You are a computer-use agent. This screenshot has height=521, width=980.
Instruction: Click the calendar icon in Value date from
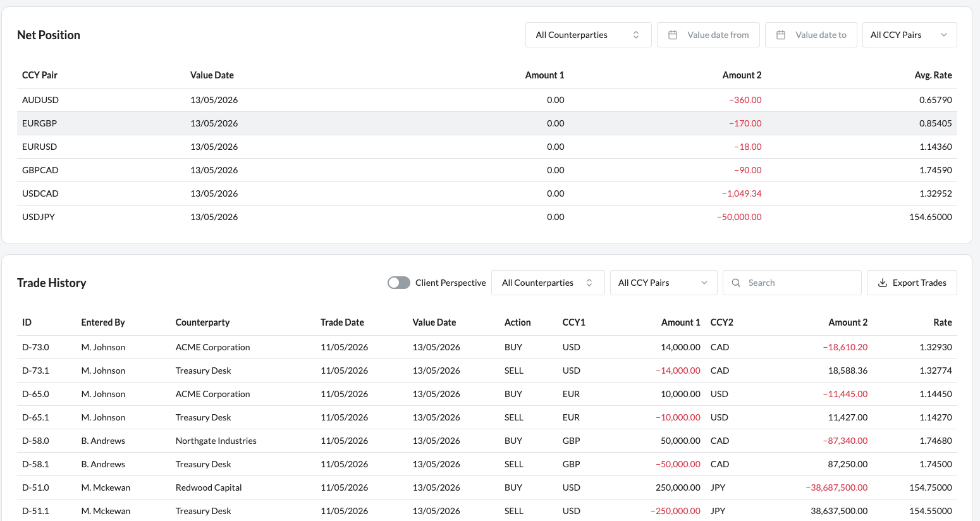pos(673,35)
